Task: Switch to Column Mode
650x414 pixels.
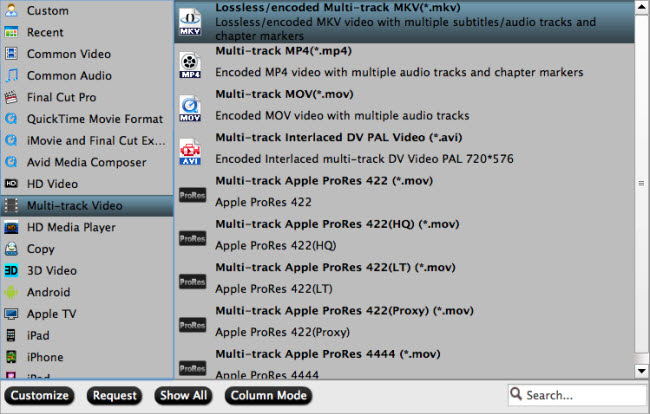Action: click(268, 395)
